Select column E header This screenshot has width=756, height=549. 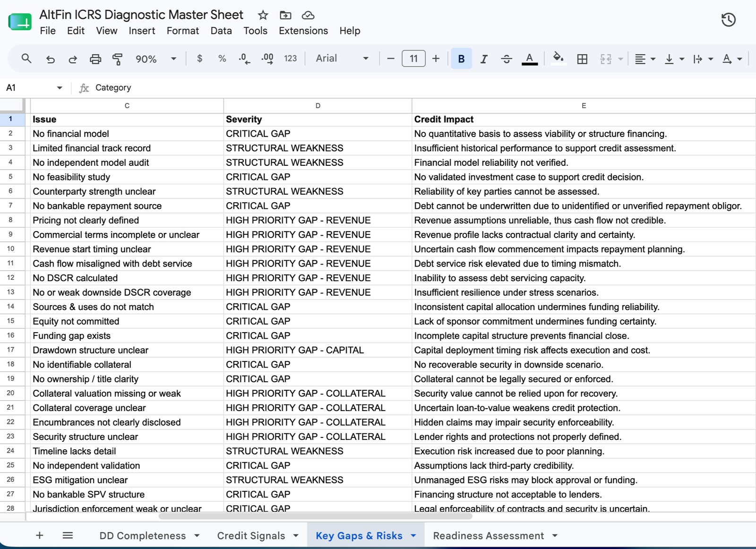(x=584, y=106)
